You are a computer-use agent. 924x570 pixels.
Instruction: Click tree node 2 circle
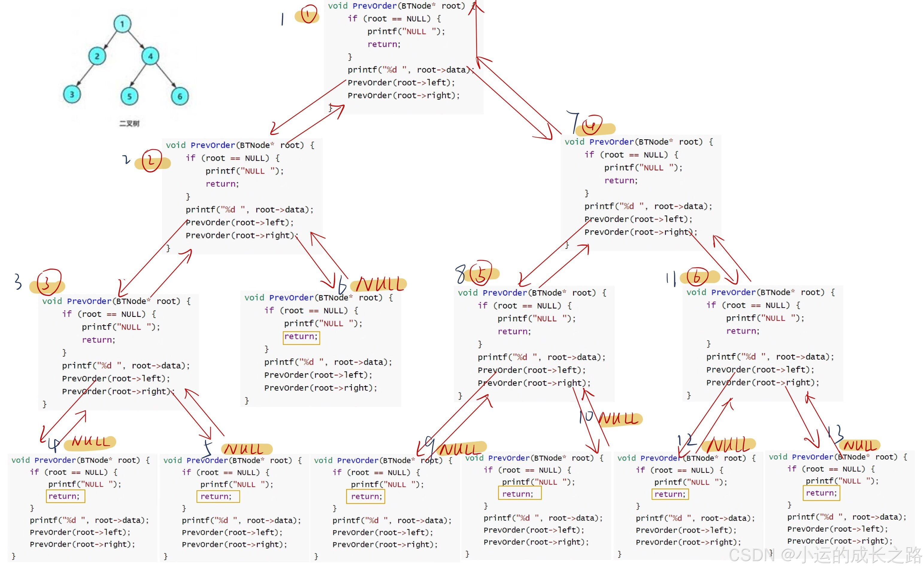[97, 56]
